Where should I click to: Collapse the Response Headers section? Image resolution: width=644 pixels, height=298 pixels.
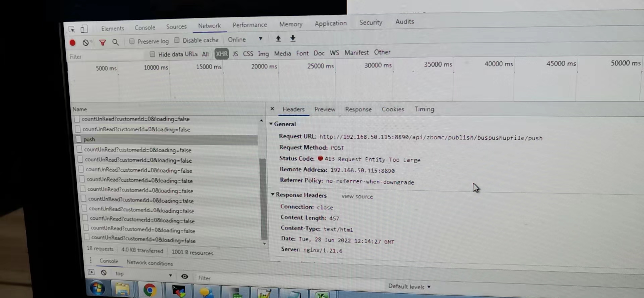pyautogui.click(x=273, y=195)
